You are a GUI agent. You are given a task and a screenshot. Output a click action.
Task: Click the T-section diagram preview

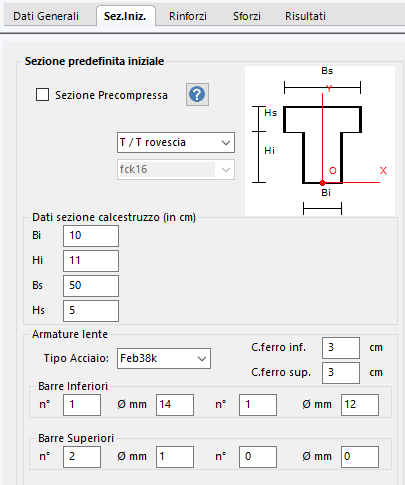point(320,141)
